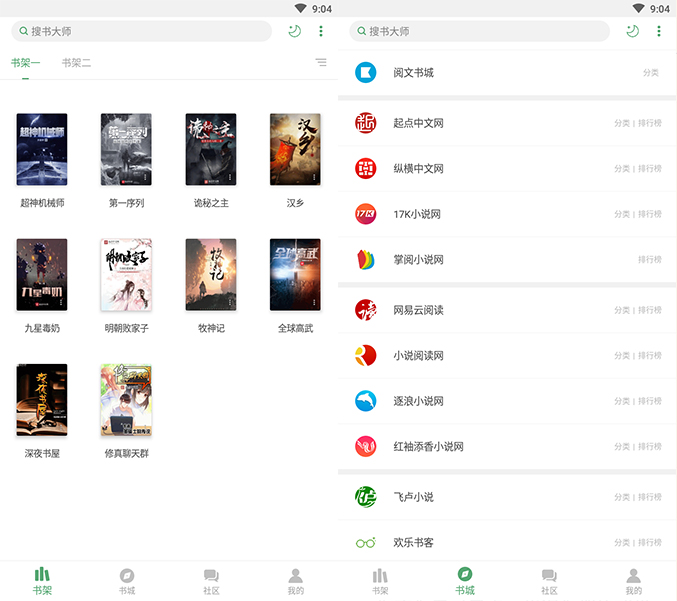Tap the highlighted green 书城 bottom tab

465,580
